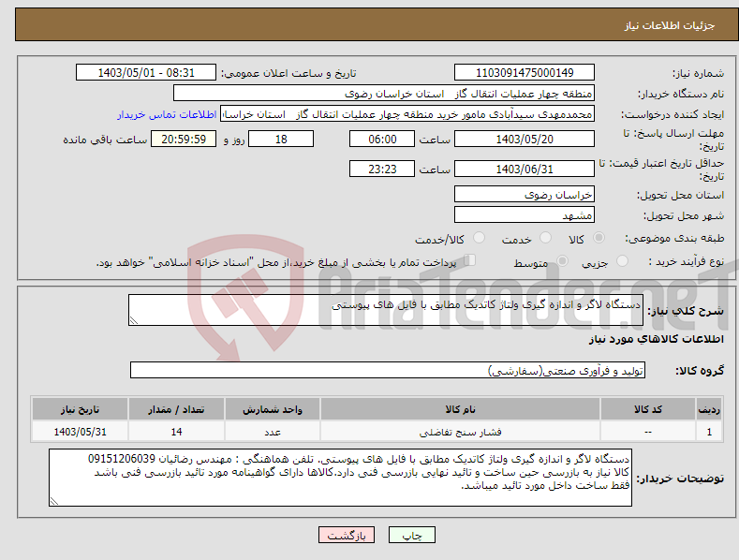Click the شماره نیاز number field
Viewport: 739px width, 560px height.
[525, 73]
